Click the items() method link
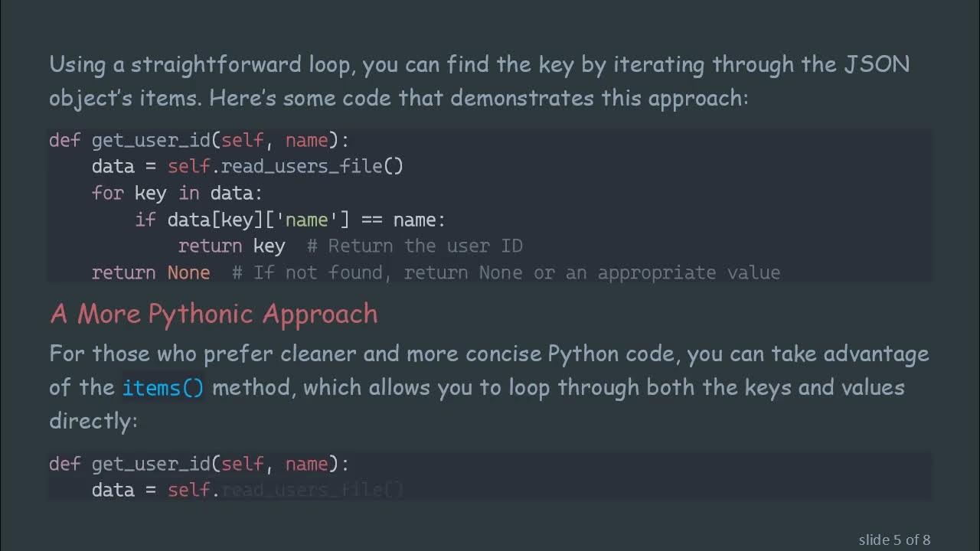 point(163,387)
